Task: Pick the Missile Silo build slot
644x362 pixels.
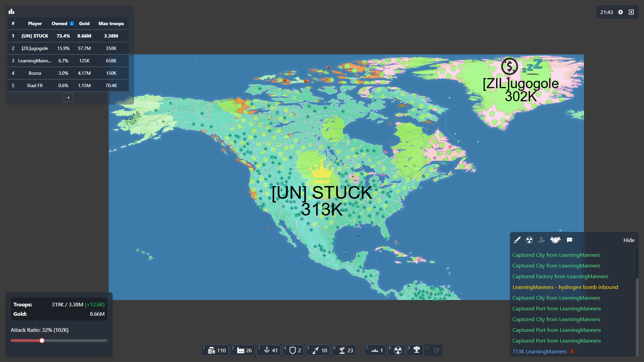Action: pos(318,350)
